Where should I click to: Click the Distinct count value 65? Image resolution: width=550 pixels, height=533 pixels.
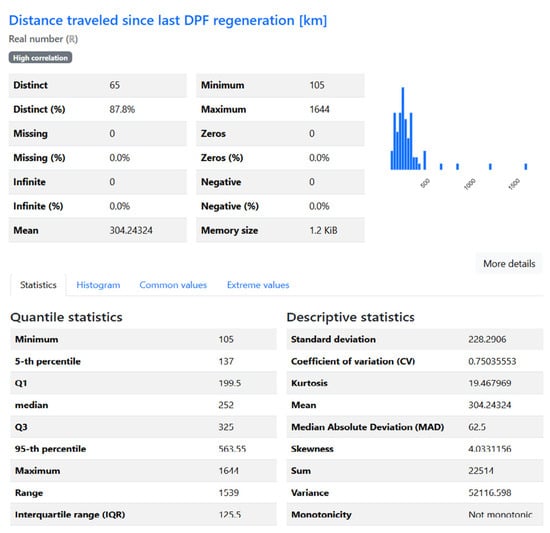pyautogui.click(x=114, y=85)
